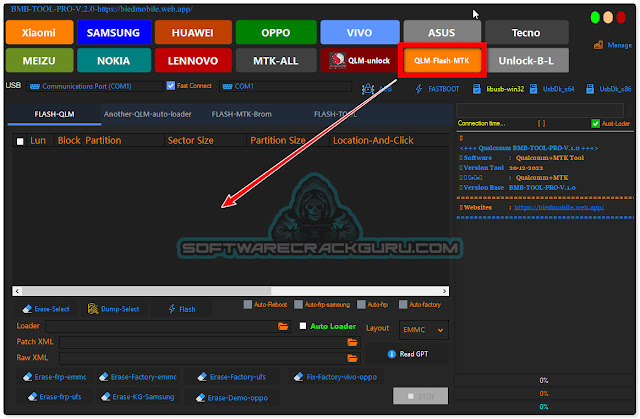Image resolution: width=640 pixels, height=419 pixels.
Task: Click the Manage icon
Action: (x=598, y=45)
